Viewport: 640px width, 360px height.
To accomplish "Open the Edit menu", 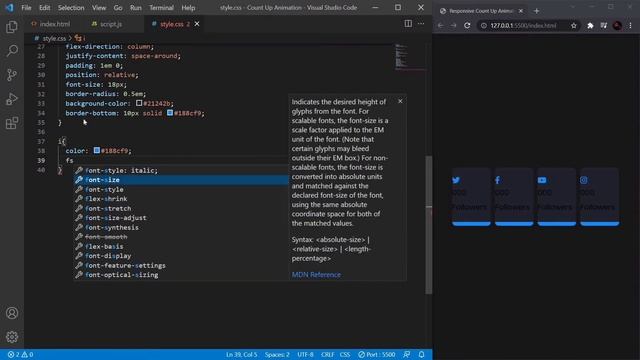I will (x=44, y=8).
